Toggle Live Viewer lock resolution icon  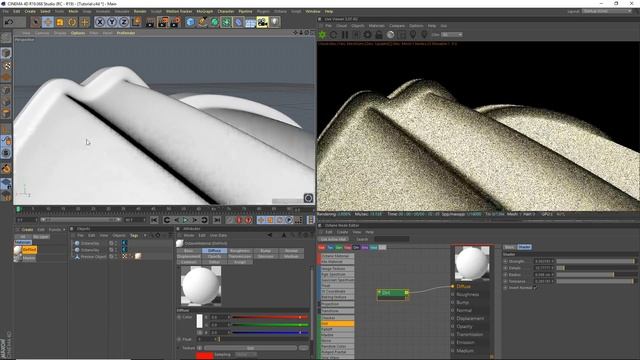pos(379,35)
